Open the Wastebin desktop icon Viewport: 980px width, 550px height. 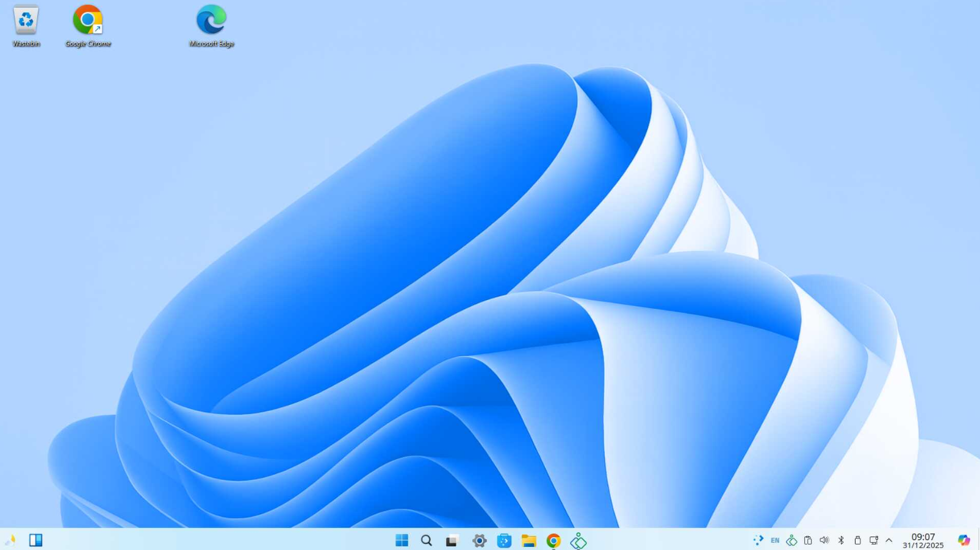[x=26, y=26]
